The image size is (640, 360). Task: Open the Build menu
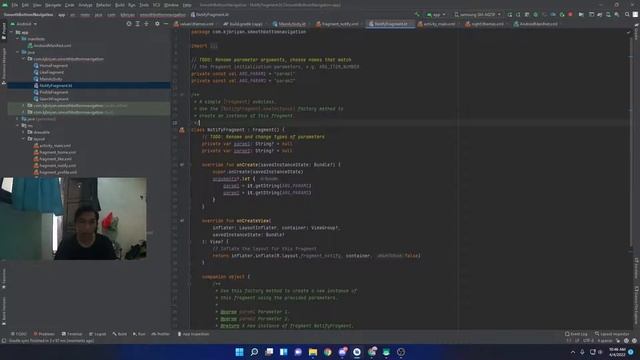[120, 5]
